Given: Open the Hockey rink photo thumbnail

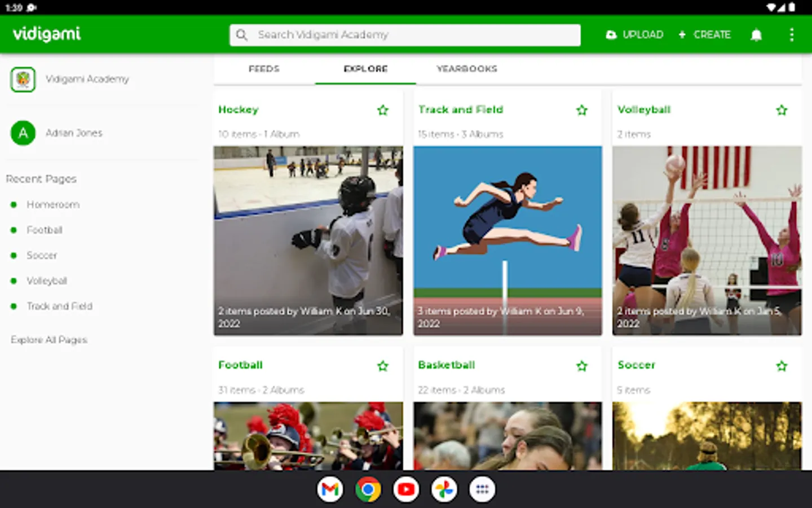Looking at the screenshot, I should [x=308, y=240].
